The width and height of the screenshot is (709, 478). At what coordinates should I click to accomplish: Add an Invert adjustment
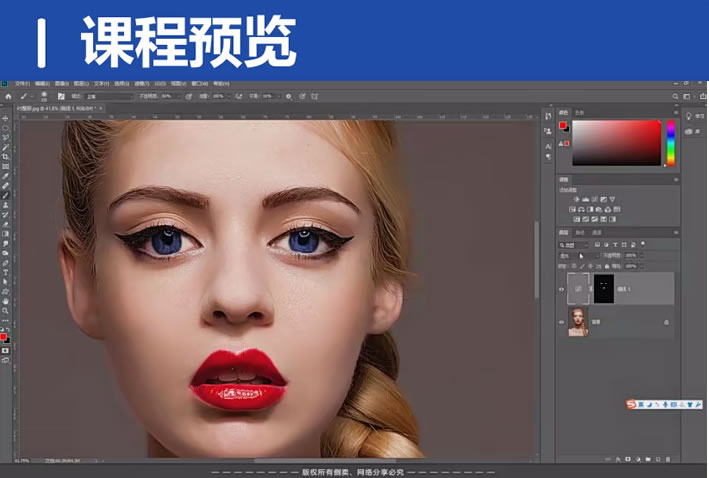[577, 219]
